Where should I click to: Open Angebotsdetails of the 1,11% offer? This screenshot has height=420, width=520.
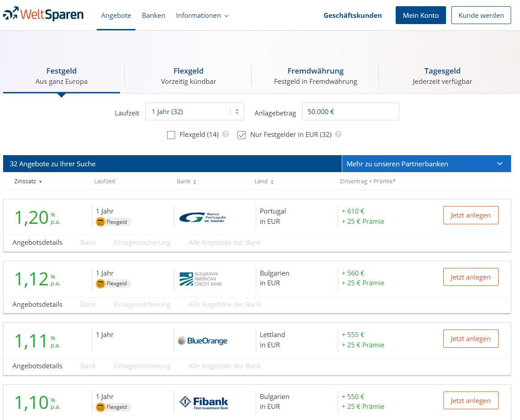[x=37, y=366]
